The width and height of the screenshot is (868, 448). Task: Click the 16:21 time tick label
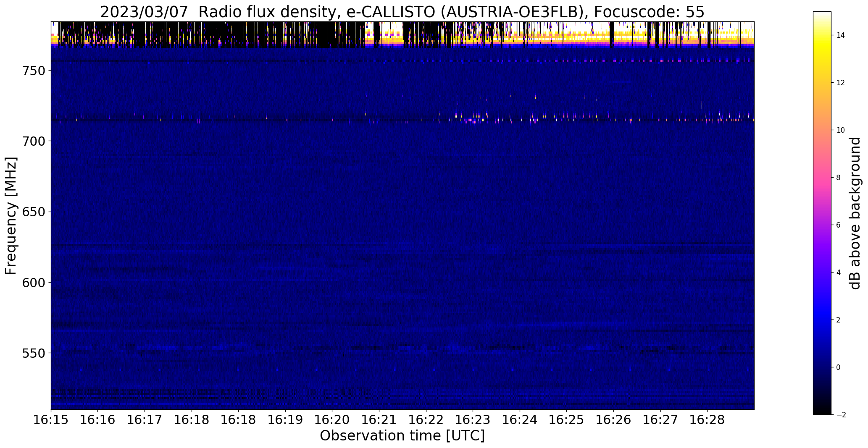[379, 419]
